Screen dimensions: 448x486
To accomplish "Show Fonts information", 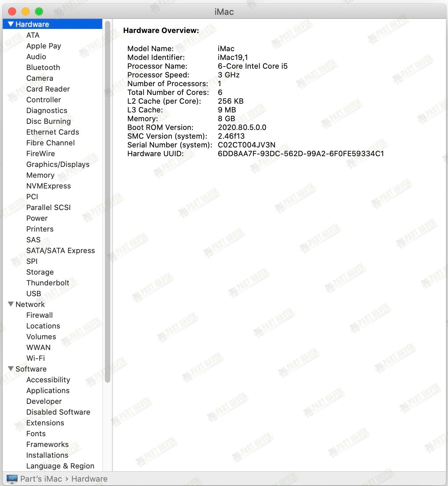I will 36,433.
